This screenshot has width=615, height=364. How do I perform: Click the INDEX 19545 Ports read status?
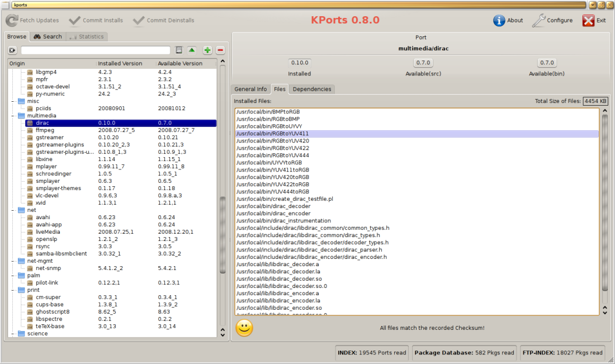pos(372,353)
